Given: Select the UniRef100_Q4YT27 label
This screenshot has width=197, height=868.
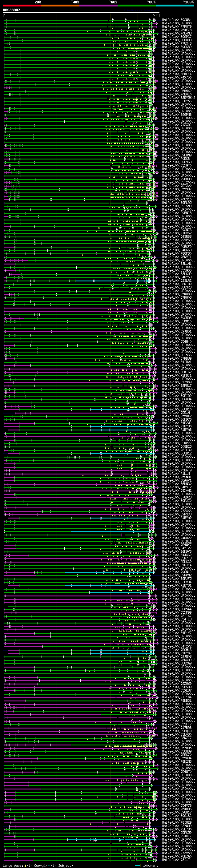Looking at the screenshot, I should pos(177,548).
